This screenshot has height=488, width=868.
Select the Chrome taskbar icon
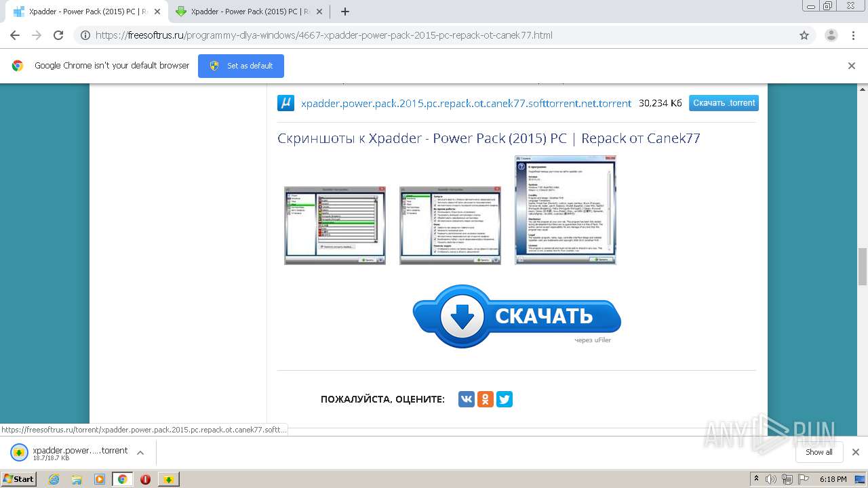pos(122,479)
